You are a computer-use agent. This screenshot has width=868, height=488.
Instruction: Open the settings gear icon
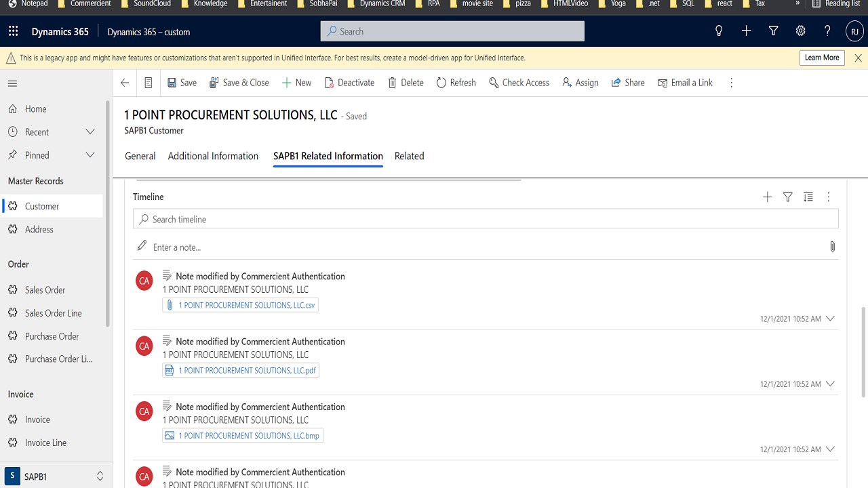click(800, 31)
